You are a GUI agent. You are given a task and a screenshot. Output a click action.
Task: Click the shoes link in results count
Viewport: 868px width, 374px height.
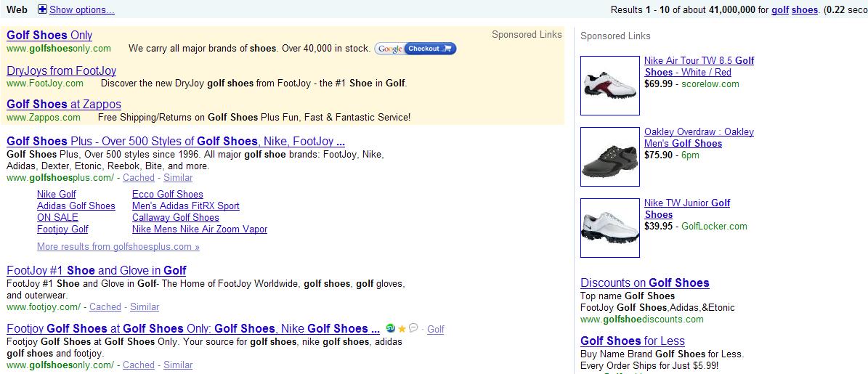[804, 10]
